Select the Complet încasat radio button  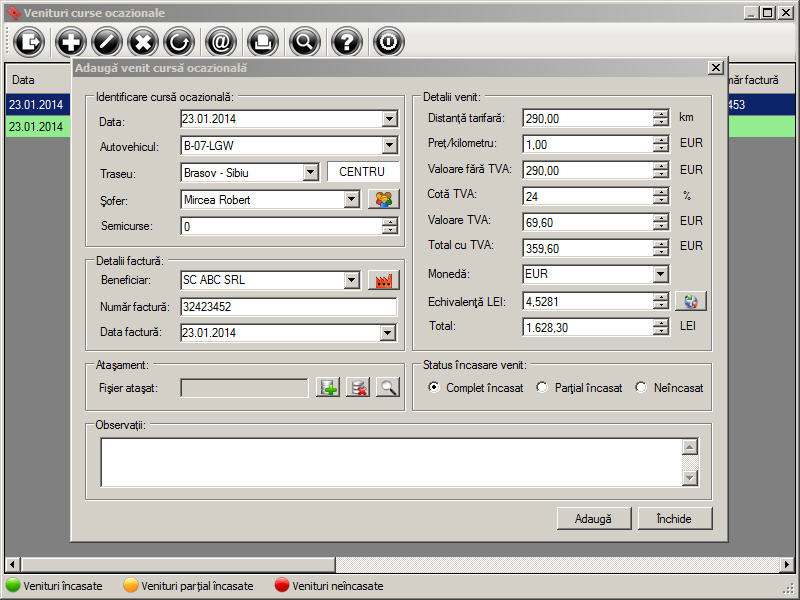(x=433, y=388)
